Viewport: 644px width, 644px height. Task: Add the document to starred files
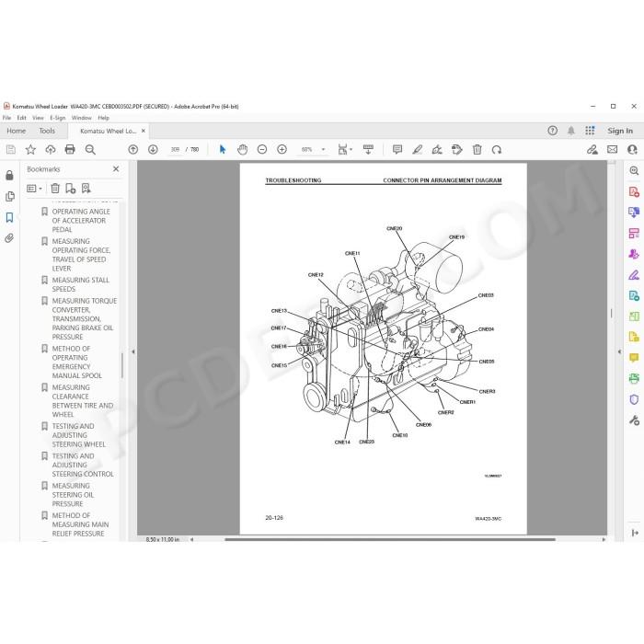click(x=30, y=149)
